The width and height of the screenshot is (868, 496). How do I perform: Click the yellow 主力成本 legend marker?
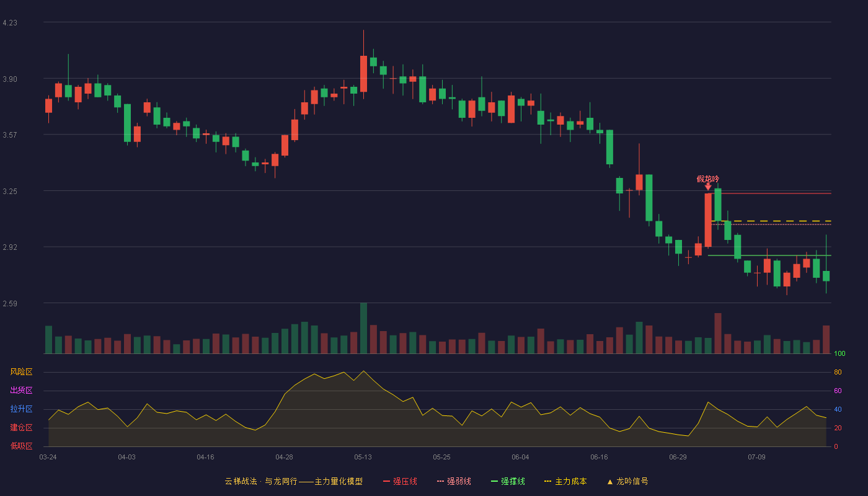547,481
